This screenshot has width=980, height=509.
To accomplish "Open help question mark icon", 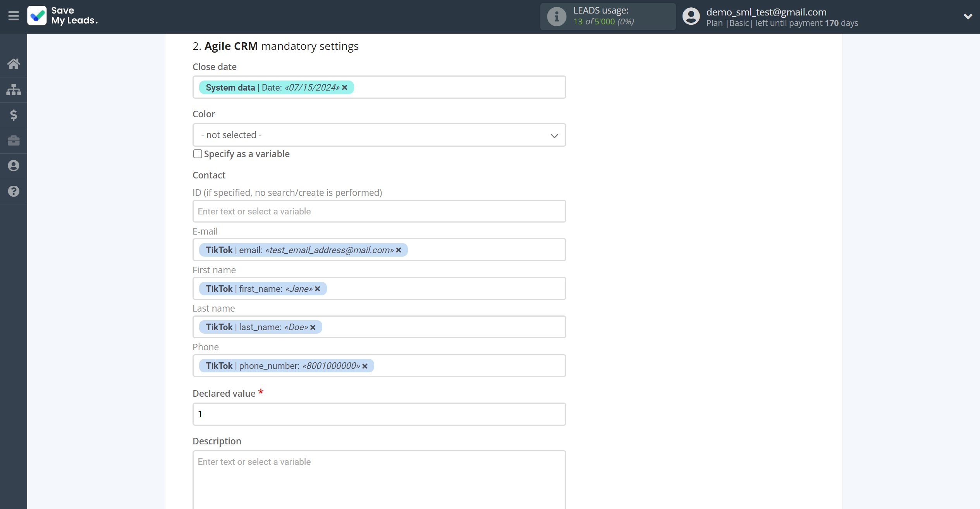I will (x=14, y=191).
